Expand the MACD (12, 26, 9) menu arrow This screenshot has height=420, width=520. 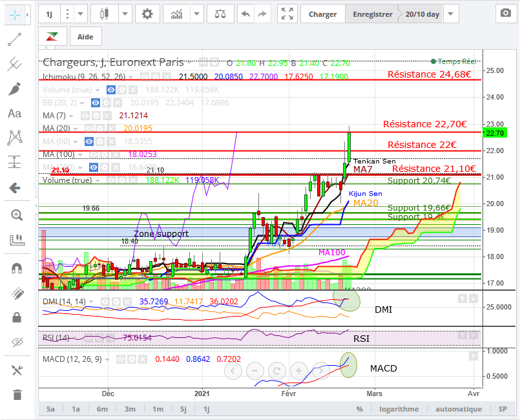pyautogui.click(x=107, y=360)
